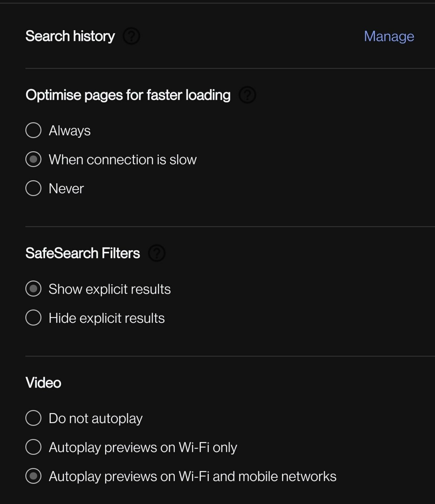Click the Hide explicit results label
435x504 pixels.
tap(106, 317)
